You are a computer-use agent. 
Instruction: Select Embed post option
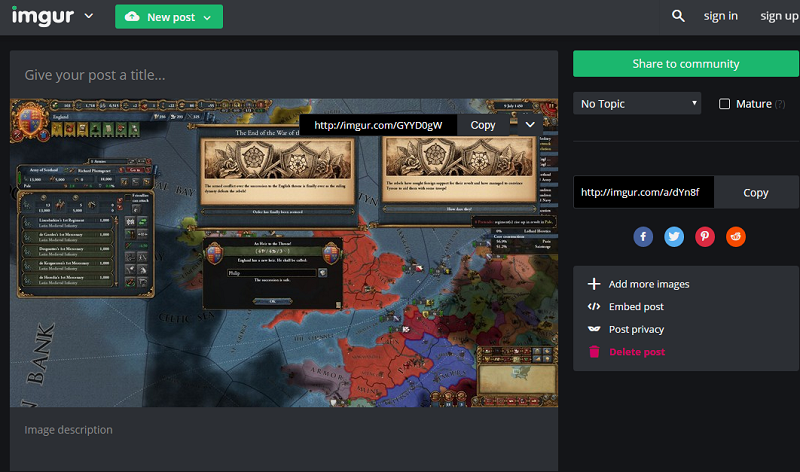[636, 307]
